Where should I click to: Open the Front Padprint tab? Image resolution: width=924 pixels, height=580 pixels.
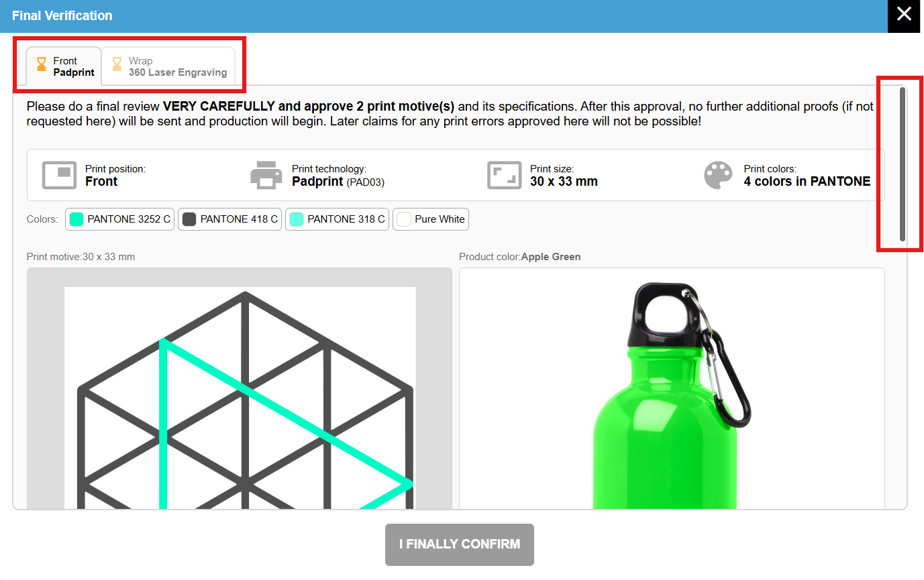click(64, 66)
